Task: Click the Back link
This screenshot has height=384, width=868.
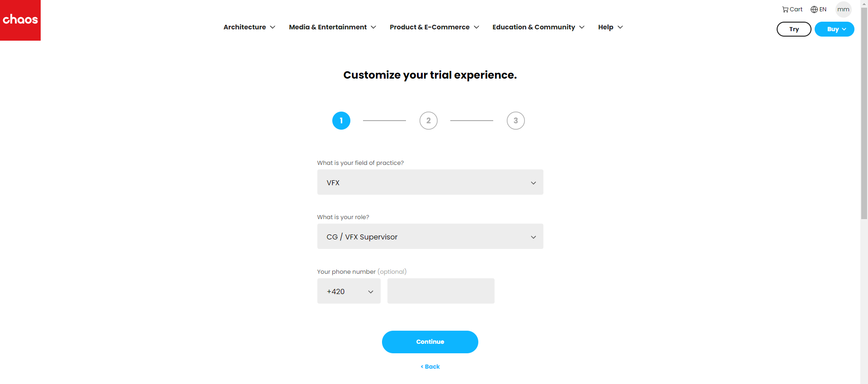Action: coord(430,366)
